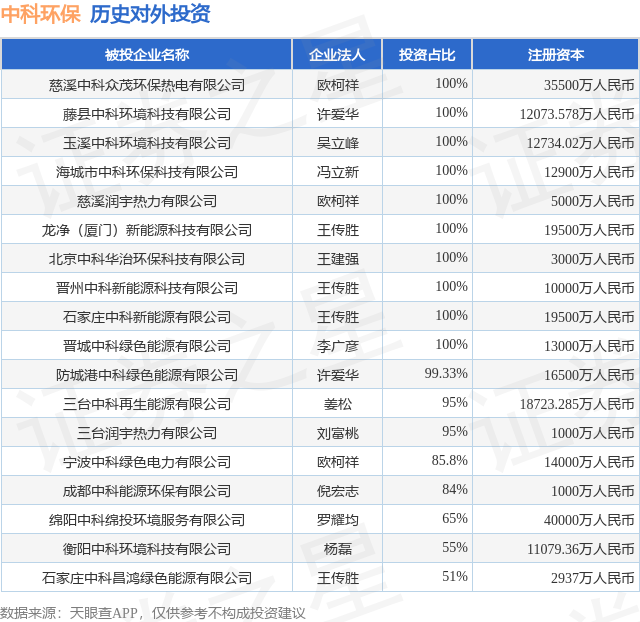Click the 注册资本 column header
Screen dimensions: 640x622
[x=556, y=55]
